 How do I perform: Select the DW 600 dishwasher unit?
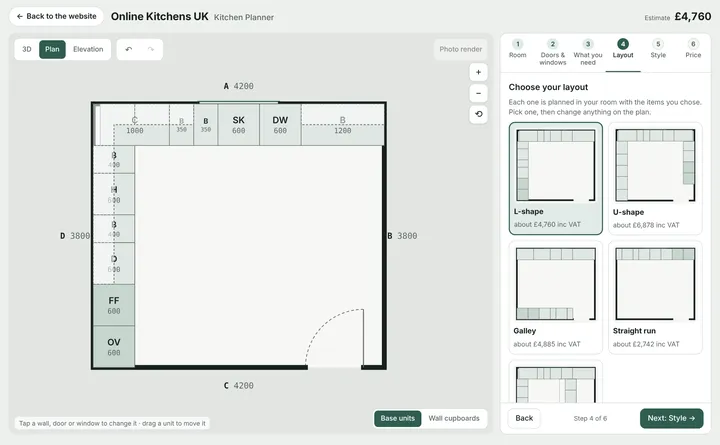point(280,124)
